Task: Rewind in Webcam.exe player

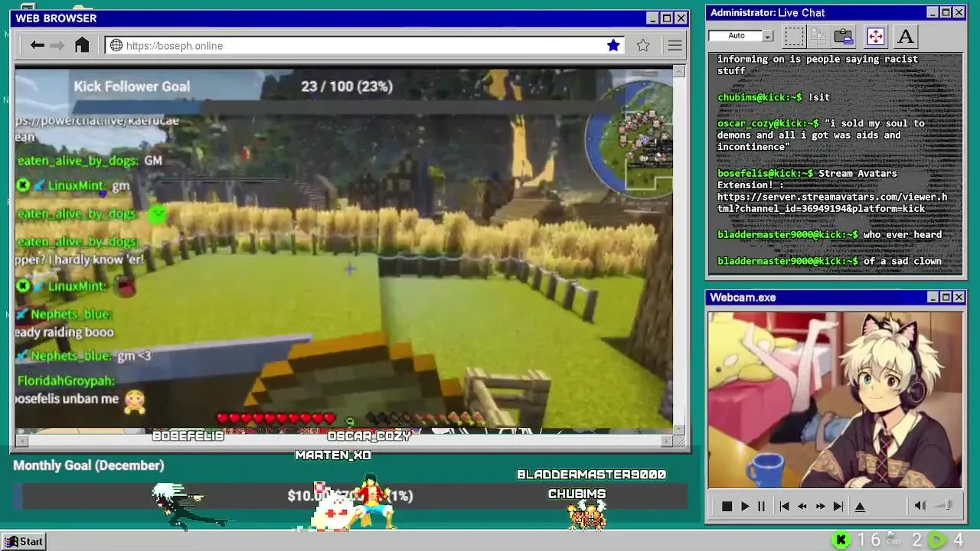Action: pyautogui.click(x=802, y=506)
